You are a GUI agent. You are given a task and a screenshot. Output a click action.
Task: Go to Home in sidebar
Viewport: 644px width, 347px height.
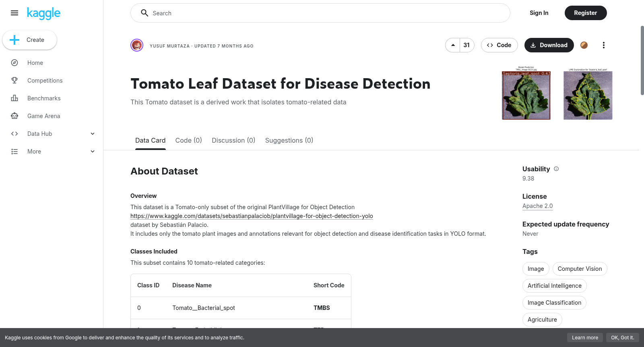pyautogui.click(x=35, y=63)
